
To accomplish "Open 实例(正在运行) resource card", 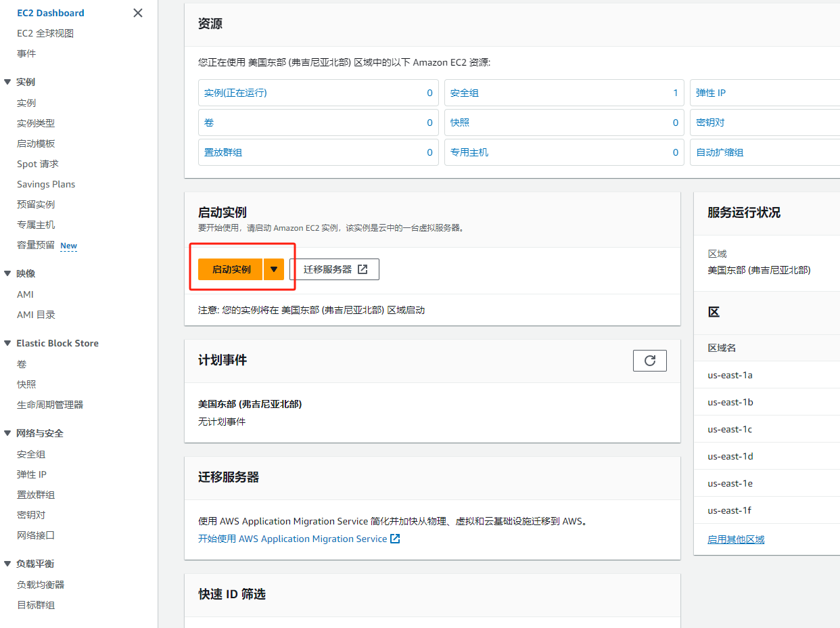I will (x=318, y=93).
